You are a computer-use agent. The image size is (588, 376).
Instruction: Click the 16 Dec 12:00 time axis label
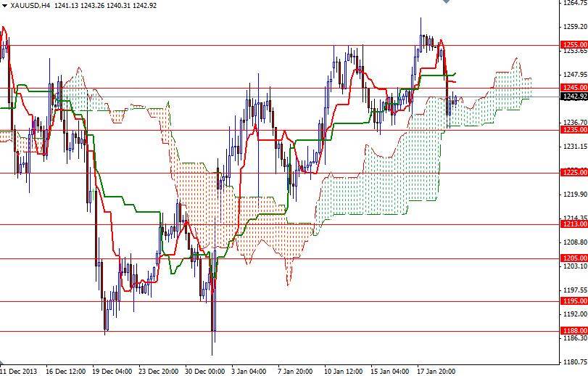point(65,371)
